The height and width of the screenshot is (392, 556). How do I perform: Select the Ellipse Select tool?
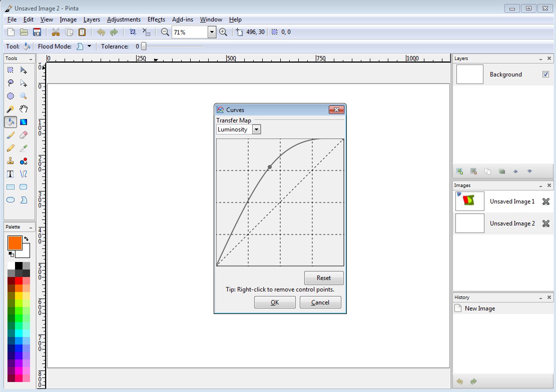click(11, 96)
